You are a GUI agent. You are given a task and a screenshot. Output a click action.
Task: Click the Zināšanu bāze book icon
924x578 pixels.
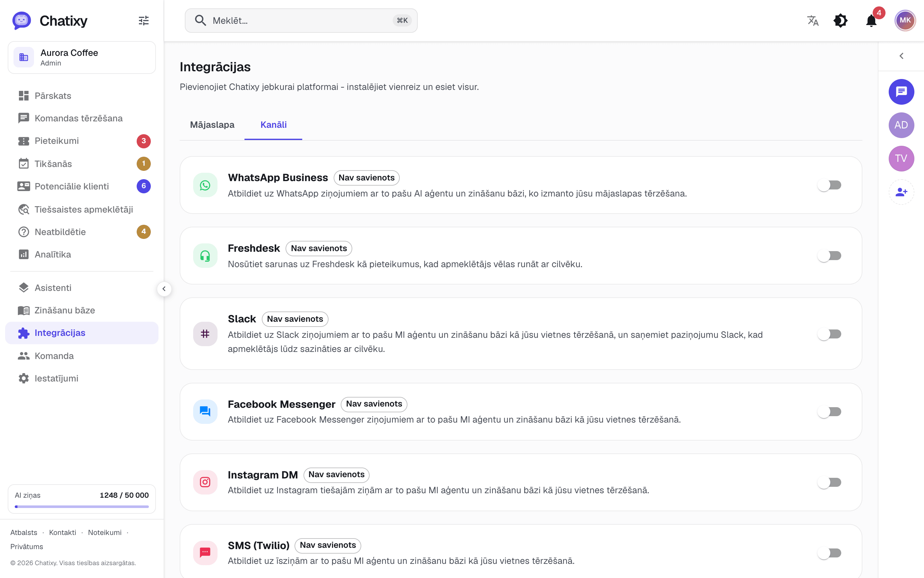[x=24, y=311]
